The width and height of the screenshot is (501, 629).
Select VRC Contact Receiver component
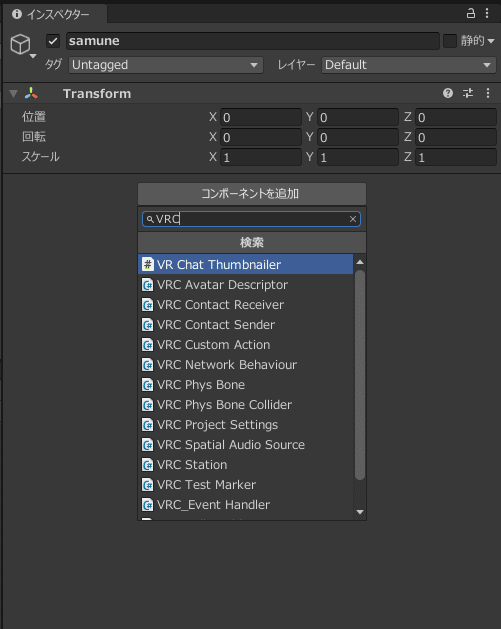pos(245,305)
